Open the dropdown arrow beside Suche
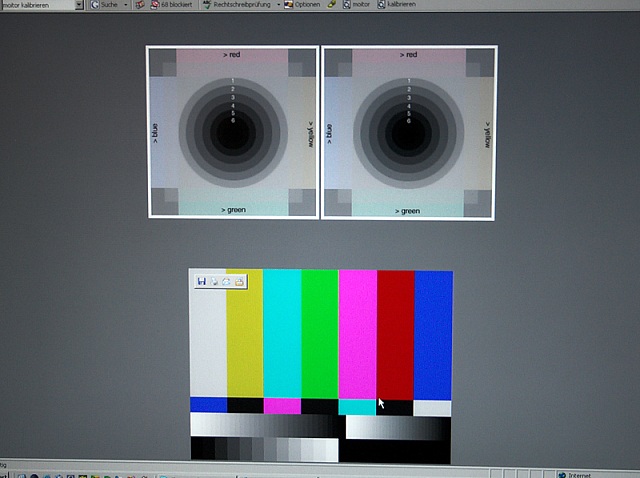 (x=125, y=5)
